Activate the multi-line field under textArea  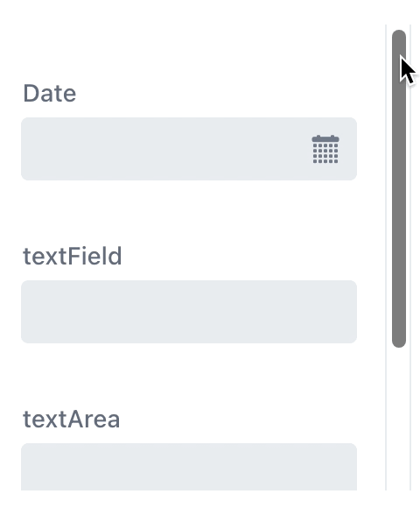(x=189, y=467)
